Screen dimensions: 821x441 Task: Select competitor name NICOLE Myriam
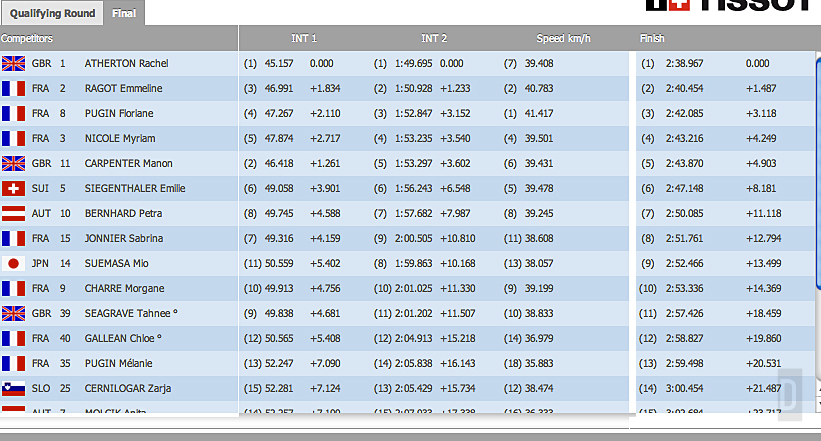click(118, 138)
